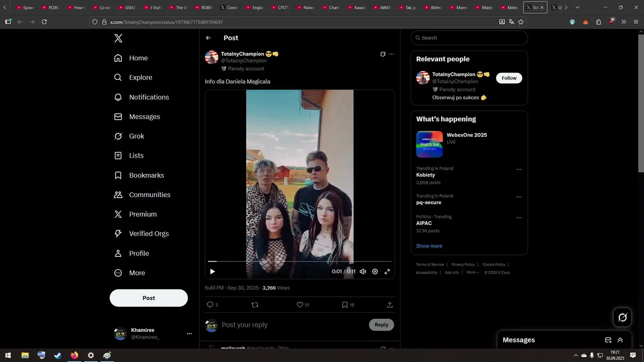
Task: Open Windows Start menu
Action: tap(8, 355)
